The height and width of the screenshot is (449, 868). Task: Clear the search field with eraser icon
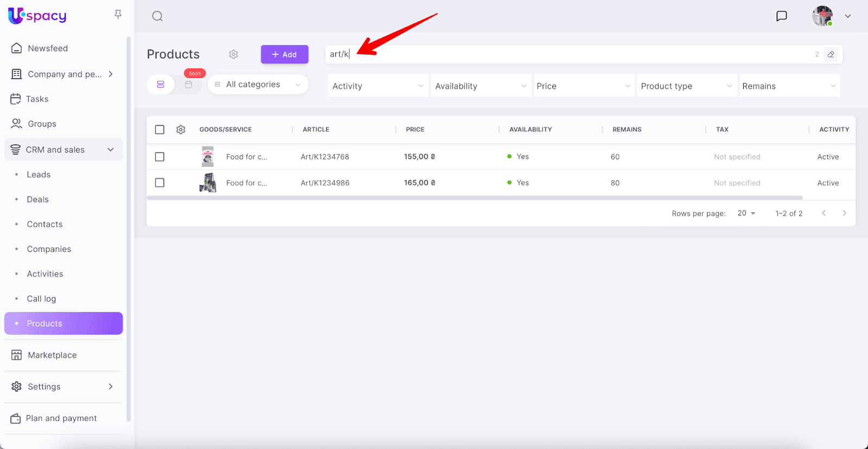pyautogui.click(x=831, y=54)
